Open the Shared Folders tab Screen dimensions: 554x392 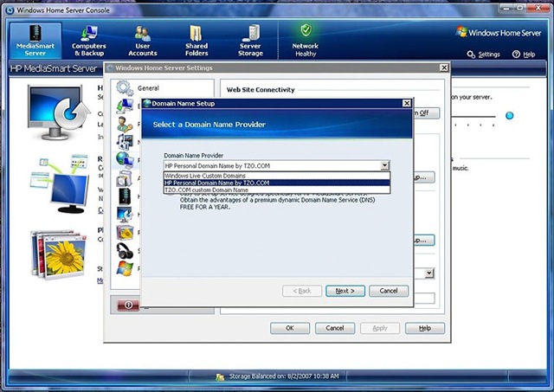[x=196, y=41]
